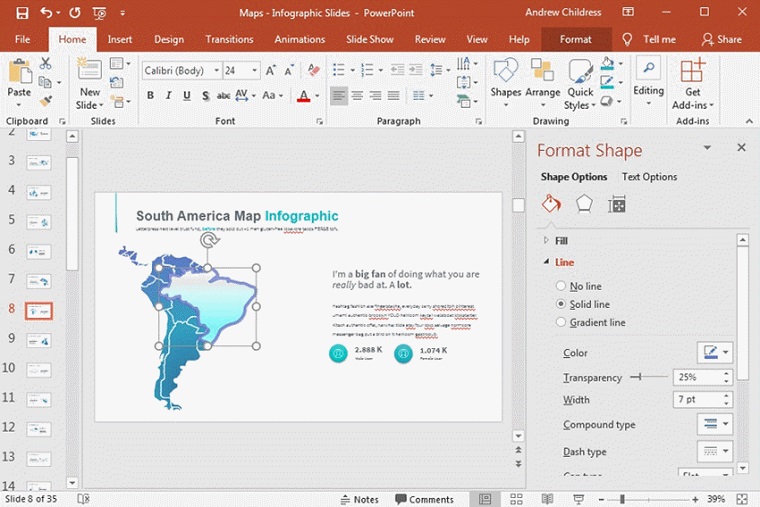Choose the Gradient line radio button
Viewport: 760px width, 507px height.
coord(561,322)
